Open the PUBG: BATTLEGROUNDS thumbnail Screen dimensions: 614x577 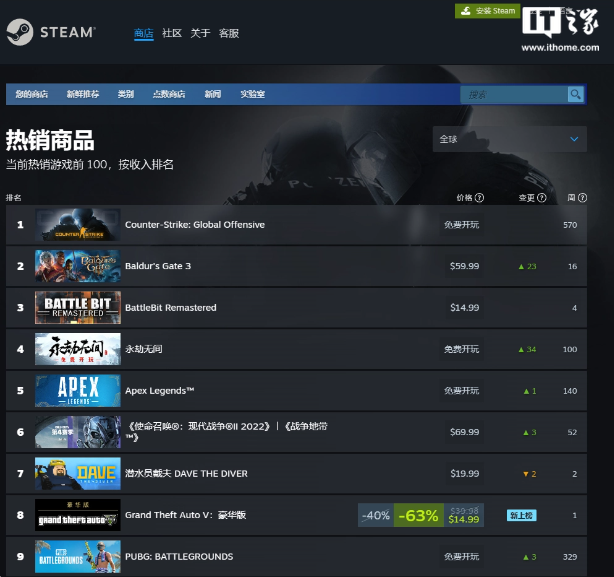78,556
